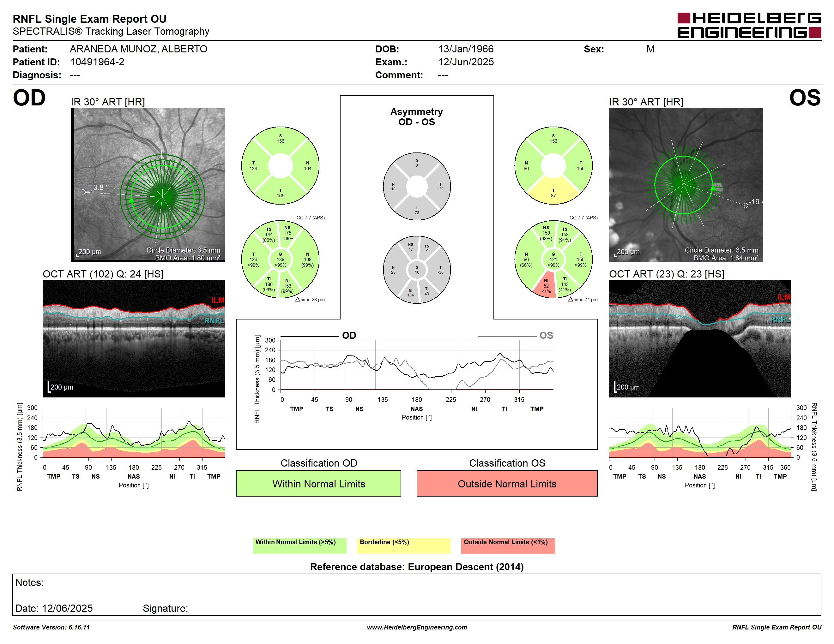This screenshot has width=834, height=644.
Task: Click the RNFL Single Exam Report OU title
Action: point(89,19)
